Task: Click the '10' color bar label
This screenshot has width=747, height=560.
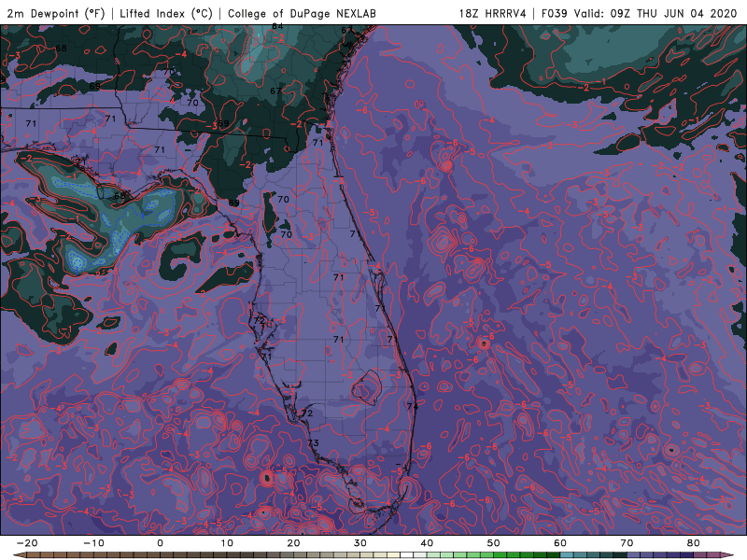Action: coord(227,543)
